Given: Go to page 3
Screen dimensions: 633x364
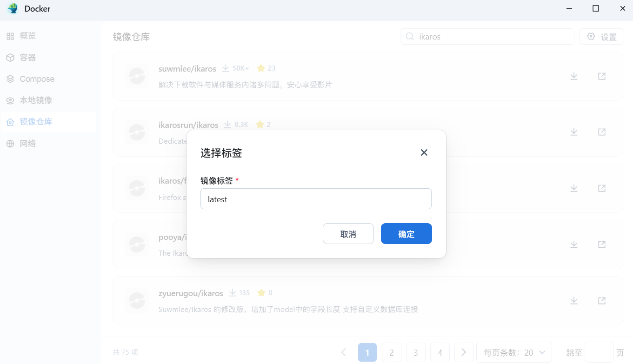Looking at the screenshot, I should click(x=416, y=352).
